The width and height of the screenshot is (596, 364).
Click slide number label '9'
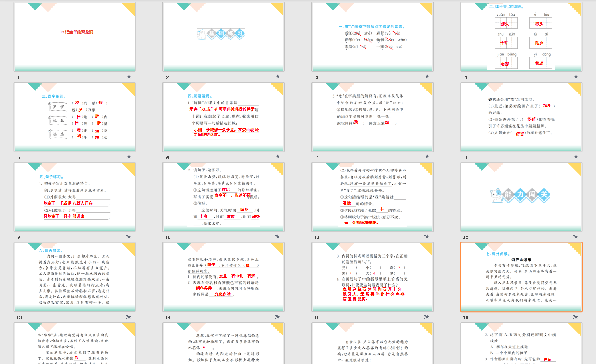[x=18, y=237]
